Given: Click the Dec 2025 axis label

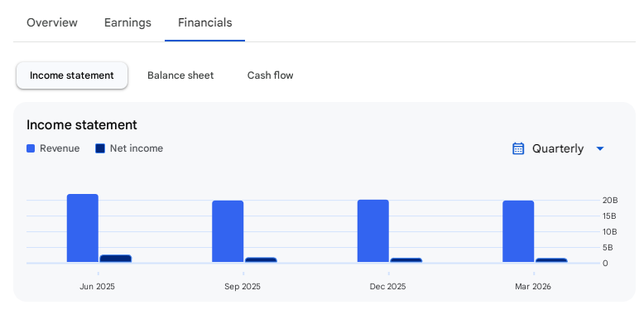Looking at the screenshot, I should point(387,287).
